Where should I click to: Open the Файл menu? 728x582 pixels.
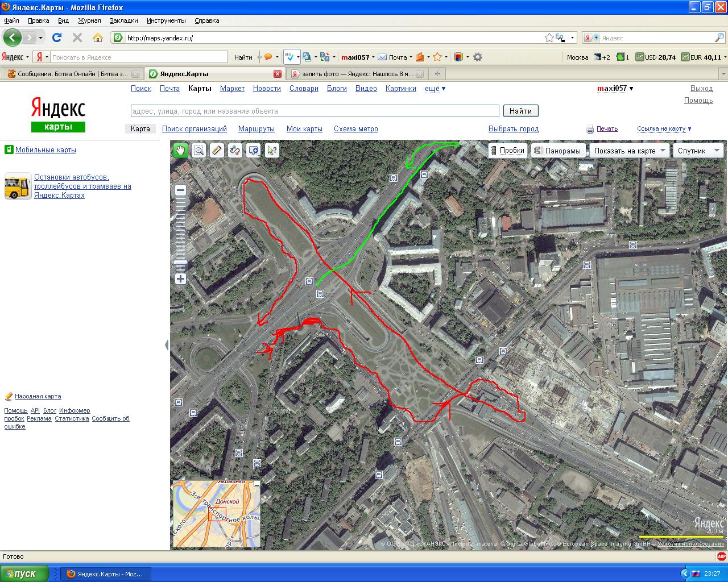tap(11, 20)
